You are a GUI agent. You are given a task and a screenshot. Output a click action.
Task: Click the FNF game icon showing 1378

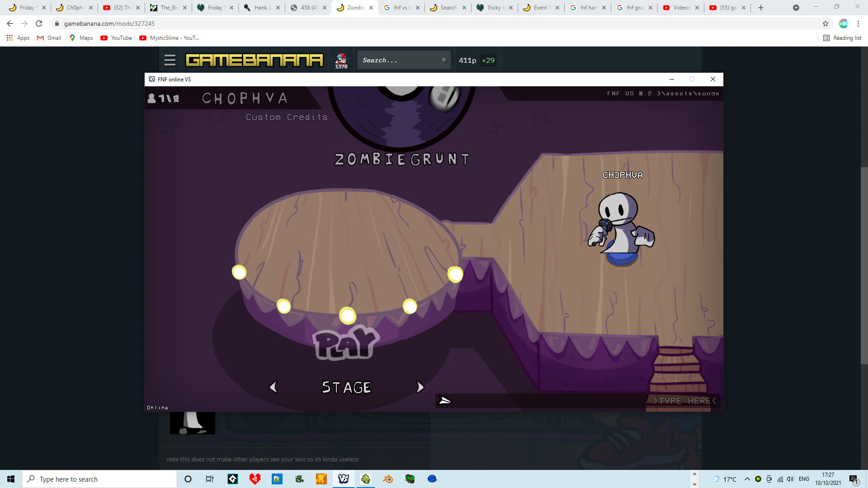(341, 60)
